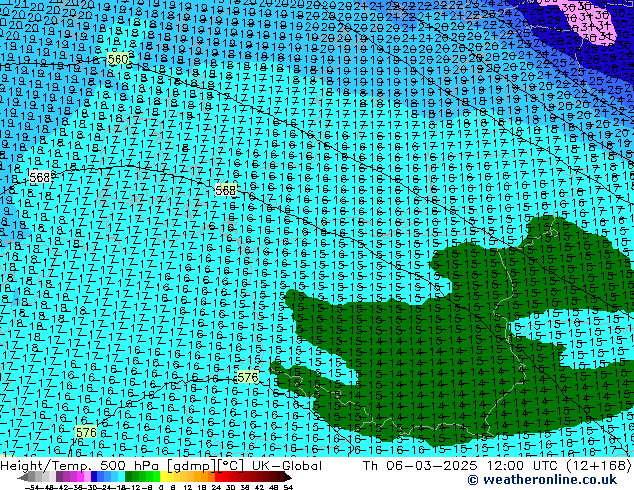Open the weatheronline.co.uk copyright link
Screen dimensions: 634x490
pos(542,480)
